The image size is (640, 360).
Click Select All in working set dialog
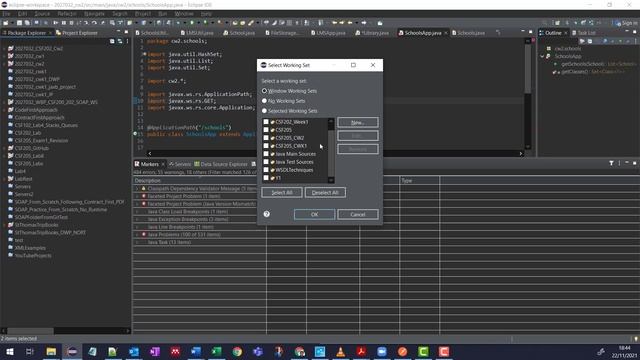click(282, 192)
